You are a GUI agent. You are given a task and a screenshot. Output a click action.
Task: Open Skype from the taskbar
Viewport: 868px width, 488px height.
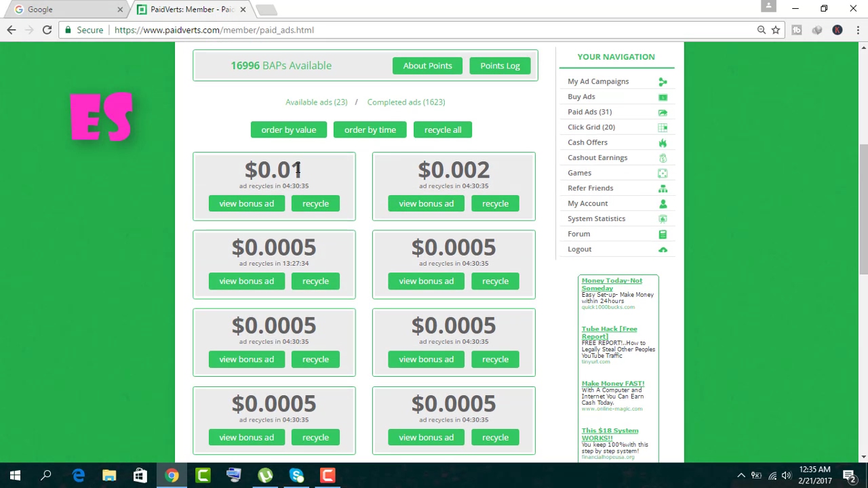coord(296,476)
